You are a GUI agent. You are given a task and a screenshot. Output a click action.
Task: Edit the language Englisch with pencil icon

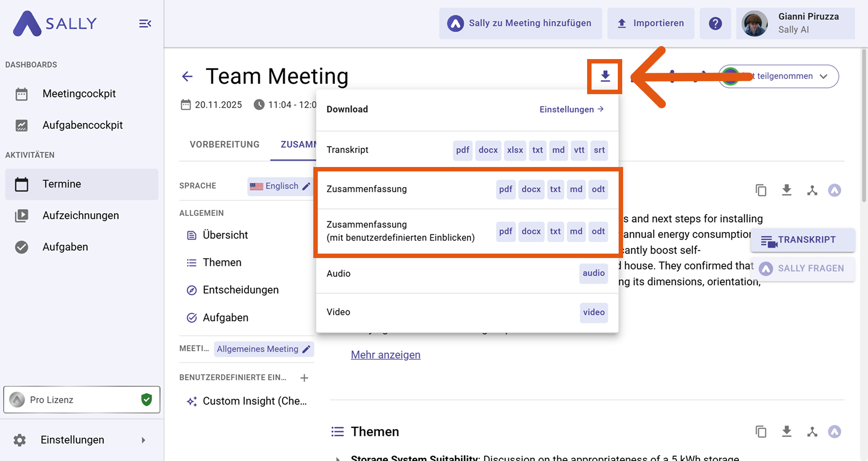pos(306,186)
